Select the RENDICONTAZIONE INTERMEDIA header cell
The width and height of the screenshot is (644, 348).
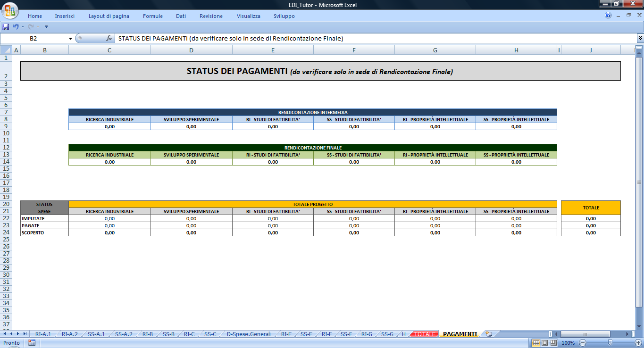click(313, 112)
